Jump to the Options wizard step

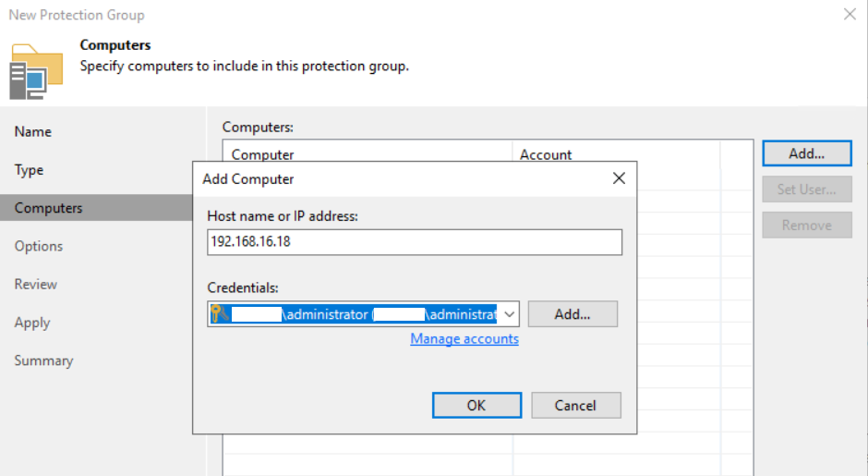point(39,246)
